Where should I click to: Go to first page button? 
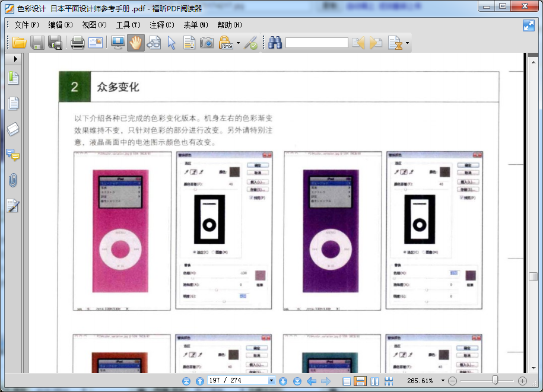pyautogui.click(x=186, y=381)
